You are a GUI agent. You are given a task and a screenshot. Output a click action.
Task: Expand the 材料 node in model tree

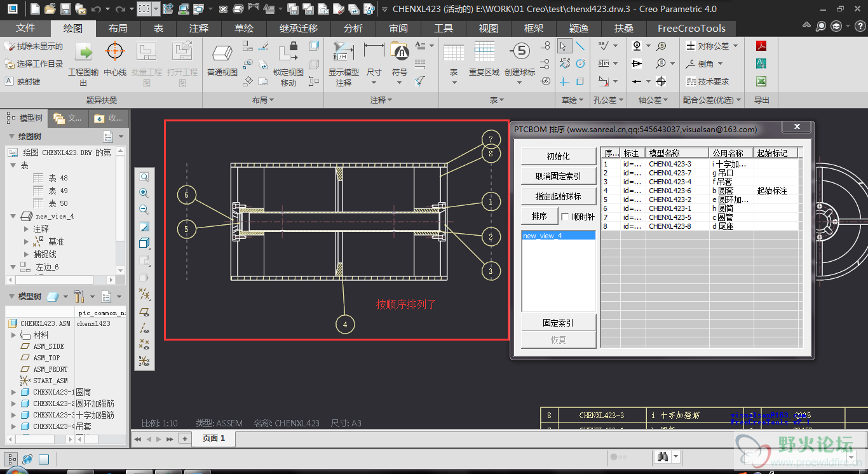tap(13, 335)
